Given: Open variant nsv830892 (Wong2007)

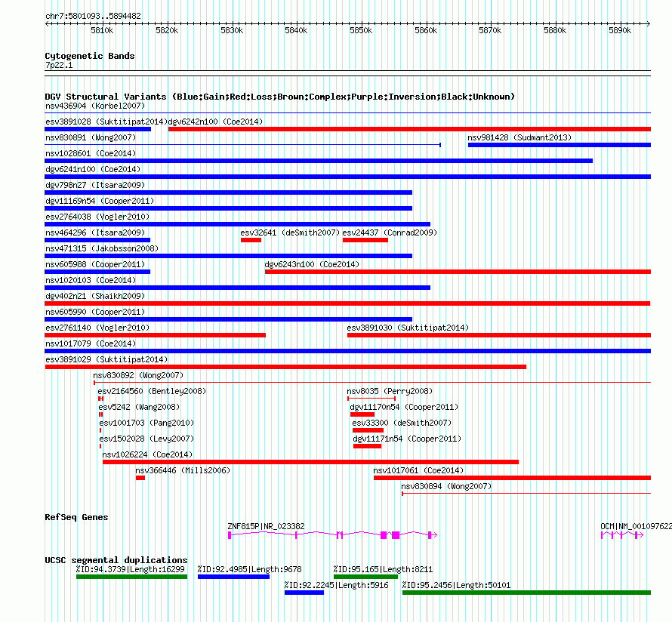Looking at the screenshot, I should tap(138, 375).
